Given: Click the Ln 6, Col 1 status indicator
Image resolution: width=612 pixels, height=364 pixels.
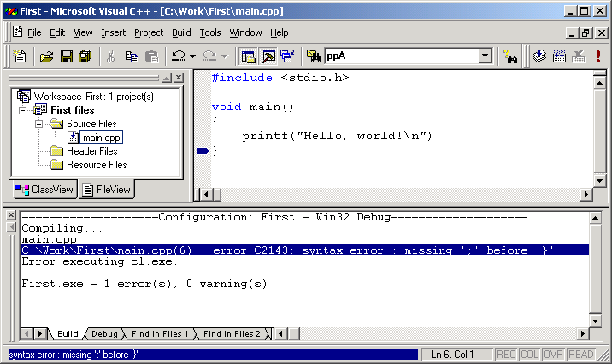Looking at the screenshot, I should 451,355.
